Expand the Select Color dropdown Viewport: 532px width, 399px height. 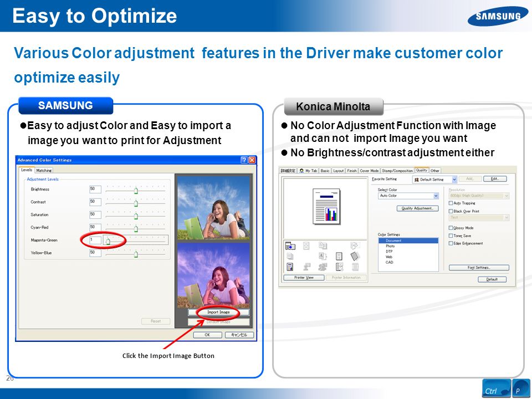(436, 196)
